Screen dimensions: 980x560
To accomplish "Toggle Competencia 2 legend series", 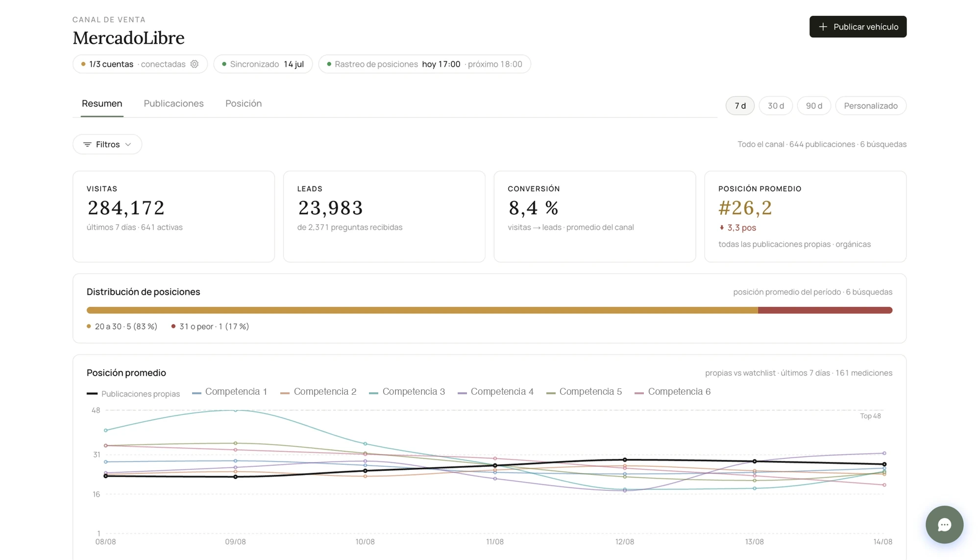I will click(318, 391).
